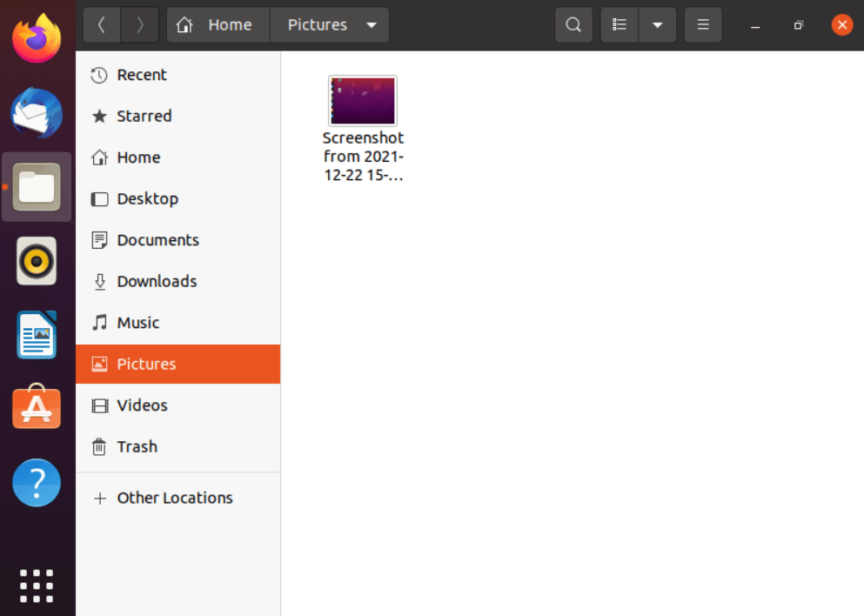Open Rhythmbox music player from the dock
The image size is (864, 616).
coord(36,261)
